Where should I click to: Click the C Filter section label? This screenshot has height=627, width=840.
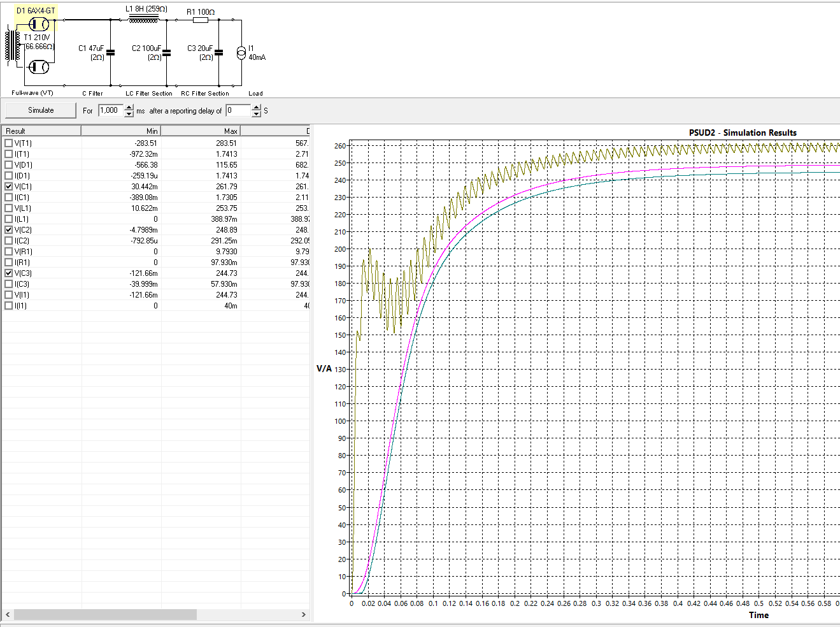(x=92, y=93)
